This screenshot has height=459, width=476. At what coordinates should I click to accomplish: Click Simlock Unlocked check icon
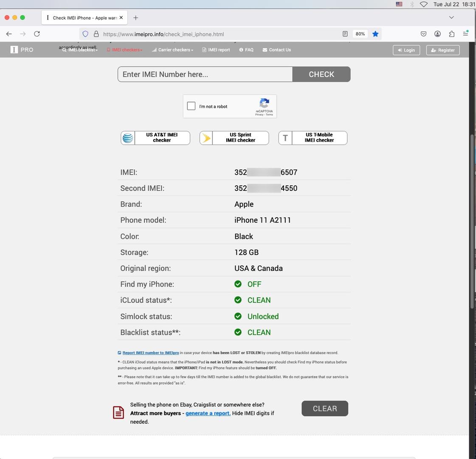(238, 316)
